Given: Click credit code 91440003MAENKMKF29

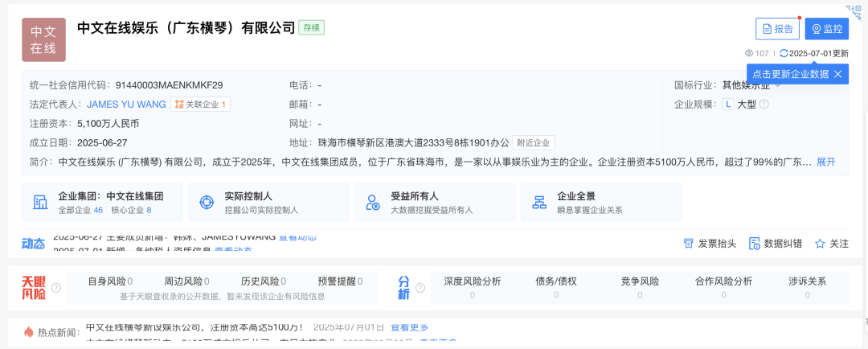Looking at the screenshot, I should (x=170, y=85).
